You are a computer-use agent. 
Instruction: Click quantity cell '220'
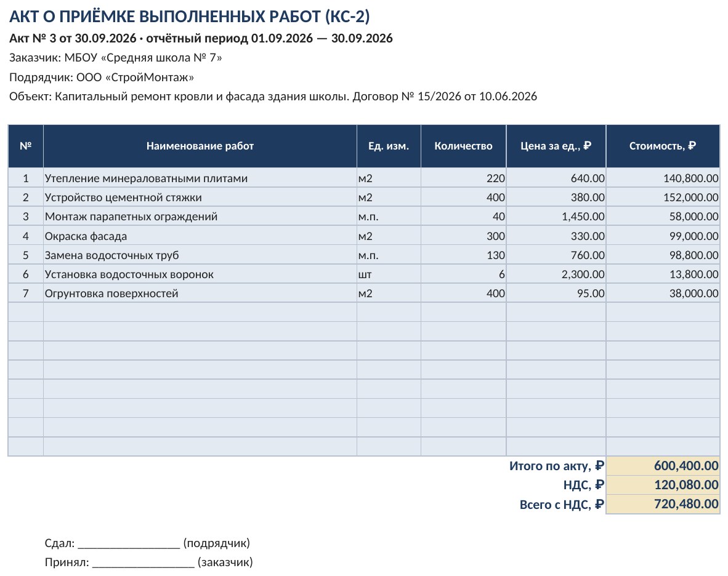pyautogui.click(x=463, y=178)
